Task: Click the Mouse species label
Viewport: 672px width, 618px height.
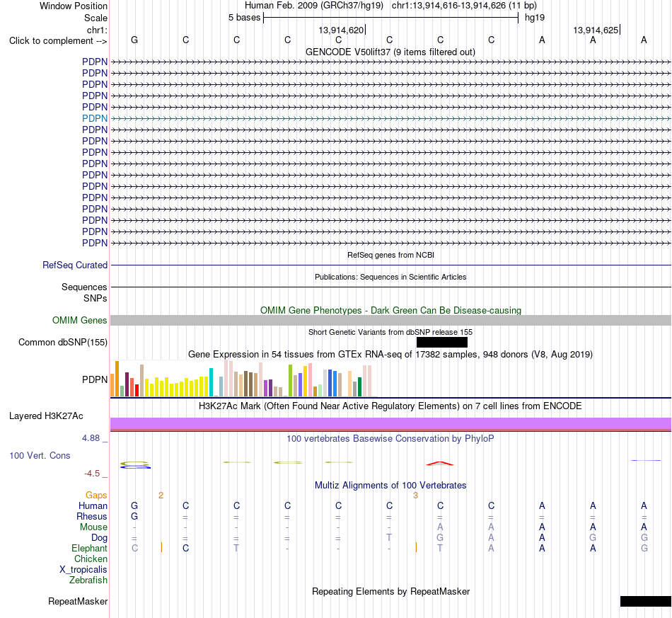Action: pyautogui.click(x=93, y=527)
